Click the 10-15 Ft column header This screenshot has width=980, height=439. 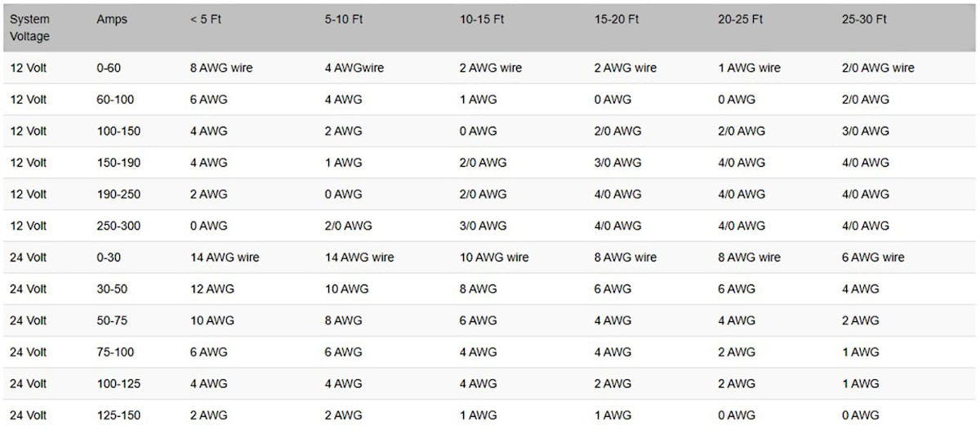point(482,19)
